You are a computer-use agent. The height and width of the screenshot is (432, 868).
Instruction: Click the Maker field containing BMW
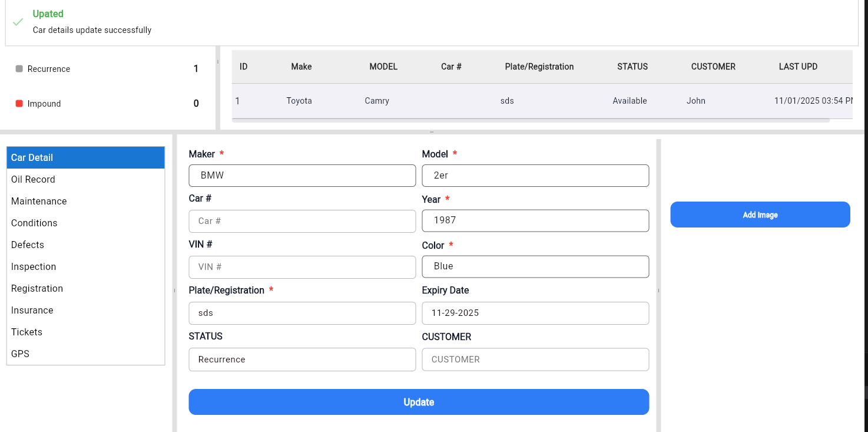click(x=302, y=176)
